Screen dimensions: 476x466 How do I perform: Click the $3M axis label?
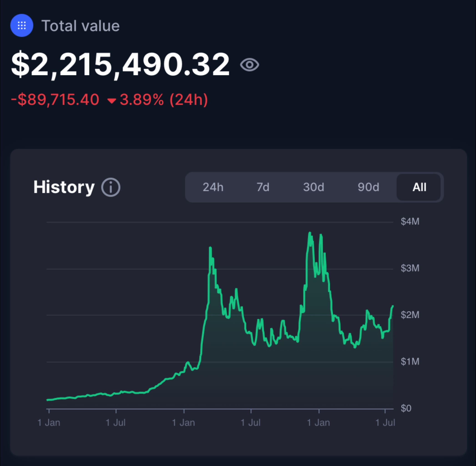pos(410,268)
